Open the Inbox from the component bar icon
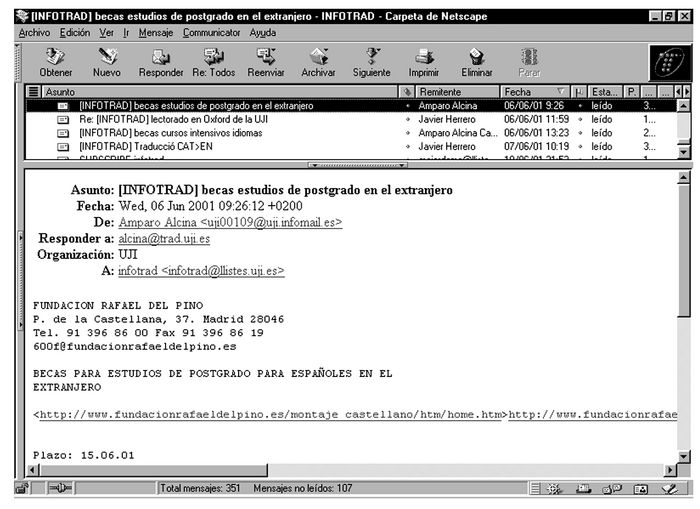Viewport: 700px width, 509px height. [583, 489]
